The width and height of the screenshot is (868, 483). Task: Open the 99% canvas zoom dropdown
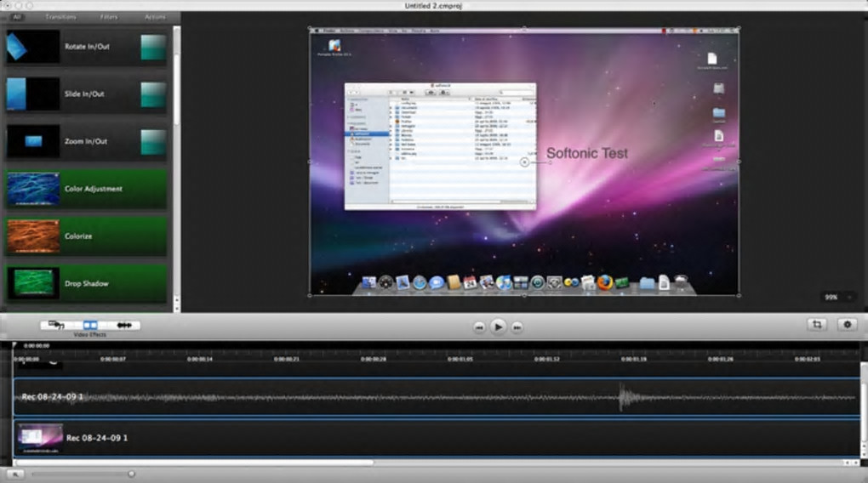(838, 297)
